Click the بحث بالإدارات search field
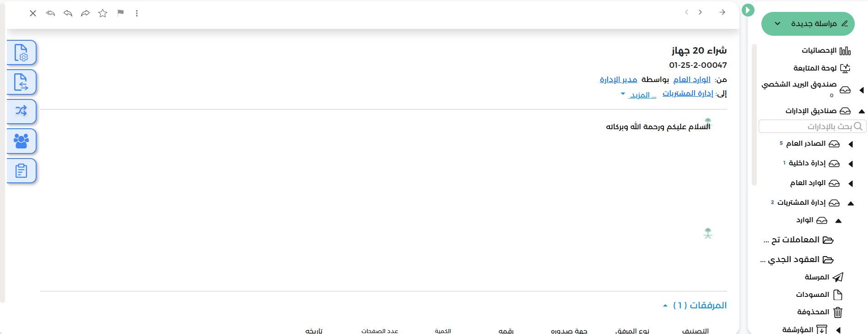 coord(813,126)
